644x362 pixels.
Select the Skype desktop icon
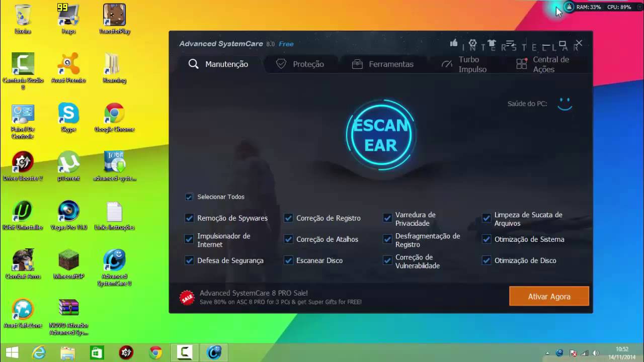pyautogui.click(x=68, y=117)
